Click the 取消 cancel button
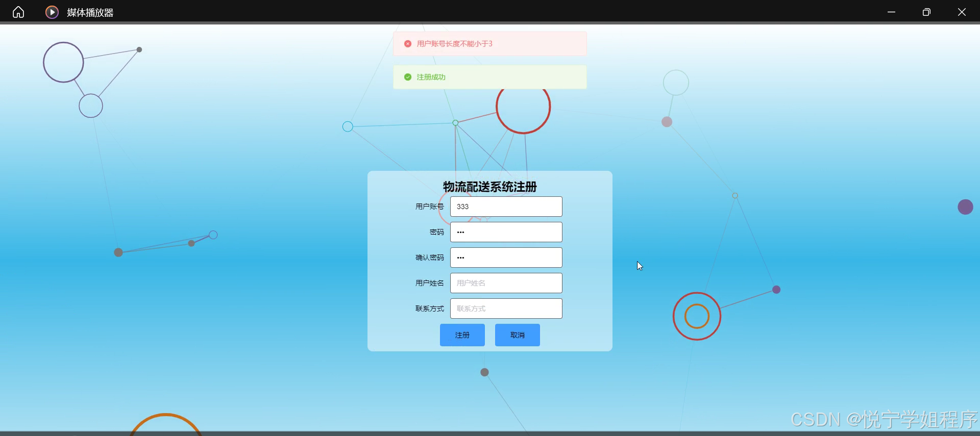The width and height of the screenshot is (980, 436). point(518,335)
